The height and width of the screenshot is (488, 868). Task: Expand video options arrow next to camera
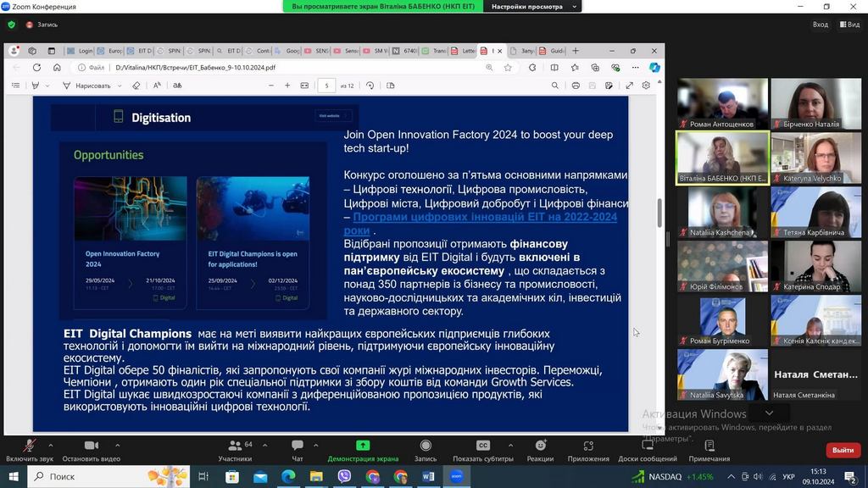[x=117, y=445]
